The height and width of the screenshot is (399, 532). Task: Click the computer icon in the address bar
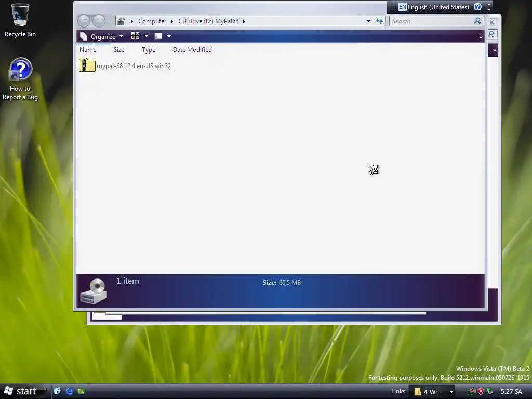click(x=121, y=21)
